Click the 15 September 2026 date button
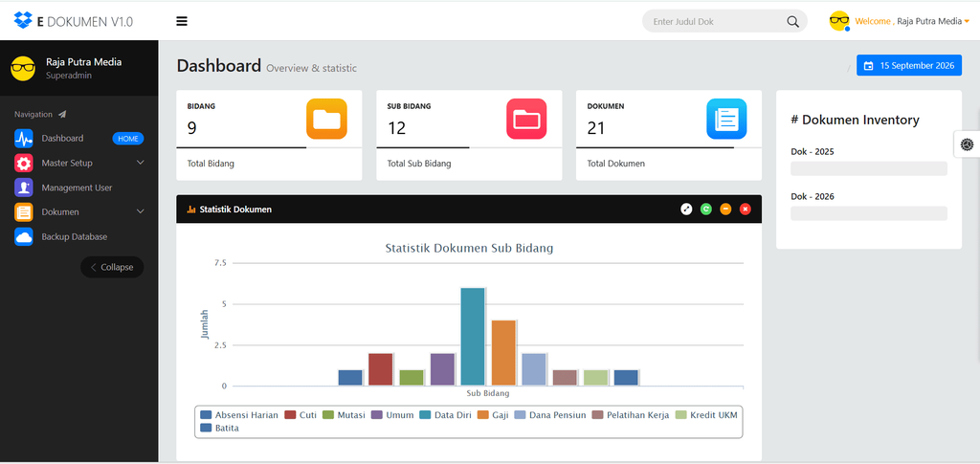Image resolution: width=980 pixels, height=464 pixels. click(909, 66)
